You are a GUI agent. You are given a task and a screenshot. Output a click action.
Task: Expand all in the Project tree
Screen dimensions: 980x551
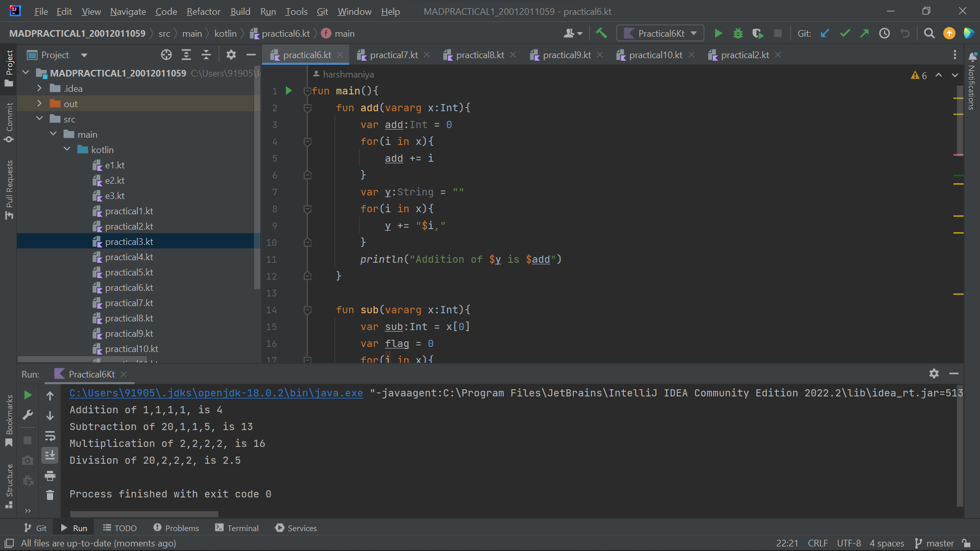186,55
